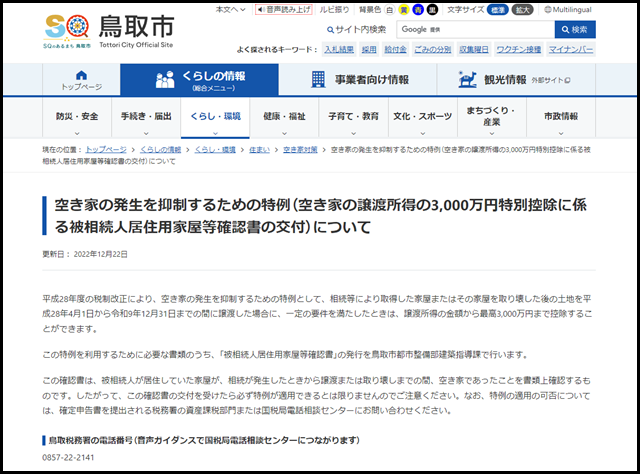Click the camel icon for 観光情報
The height and width of the screenshot is (474, 640).
467,79
